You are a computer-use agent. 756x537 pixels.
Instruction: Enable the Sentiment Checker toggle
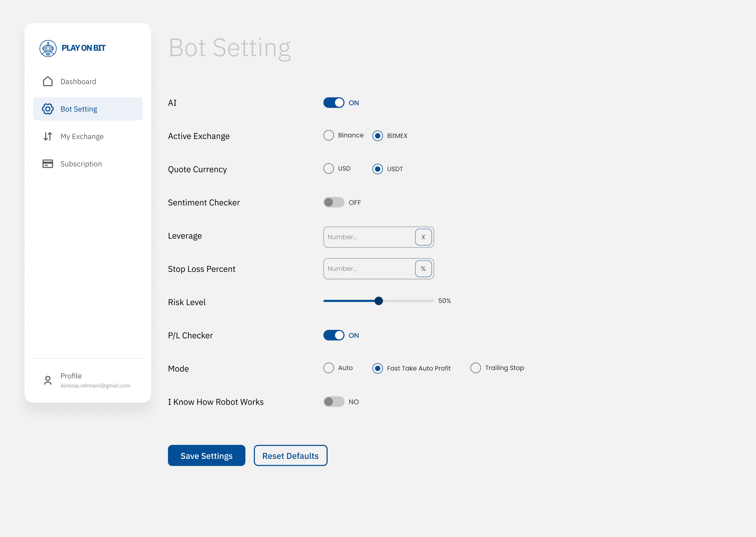coord(334,202)
